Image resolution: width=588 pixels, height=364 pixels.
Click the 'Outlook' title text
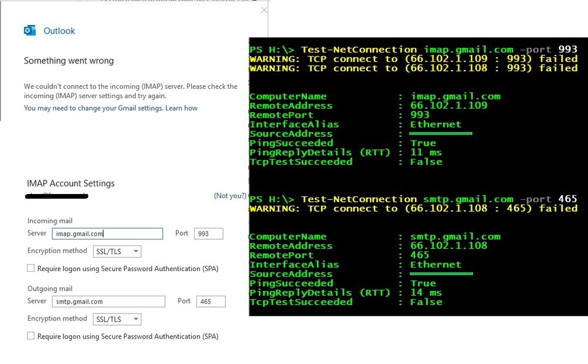pos(59,31)
